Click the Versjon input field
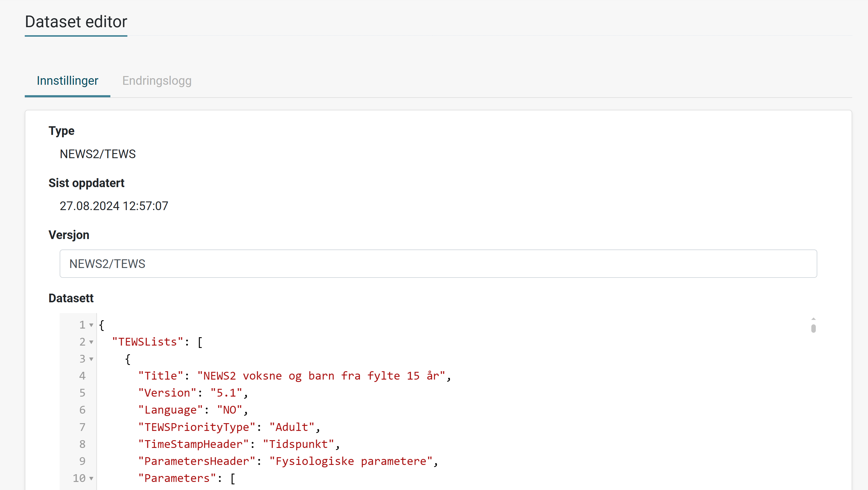868x490 pixels. (438, 264)
